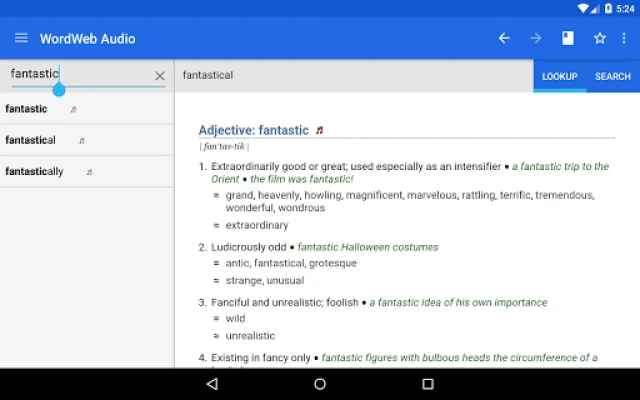This screenshot has height=400, width=640.
Task: Select fantastical from the word list
Action: pos(31,140)
